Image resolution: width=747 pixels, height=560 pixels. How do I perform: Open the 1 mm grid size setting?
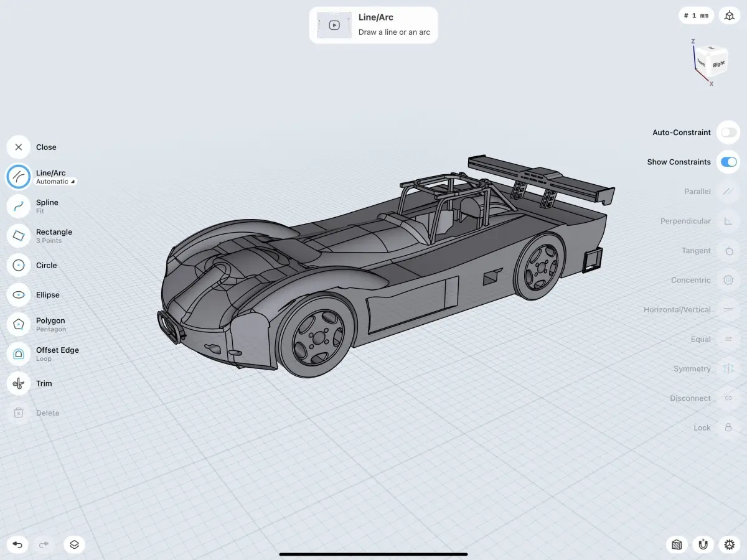click(696, 16)
